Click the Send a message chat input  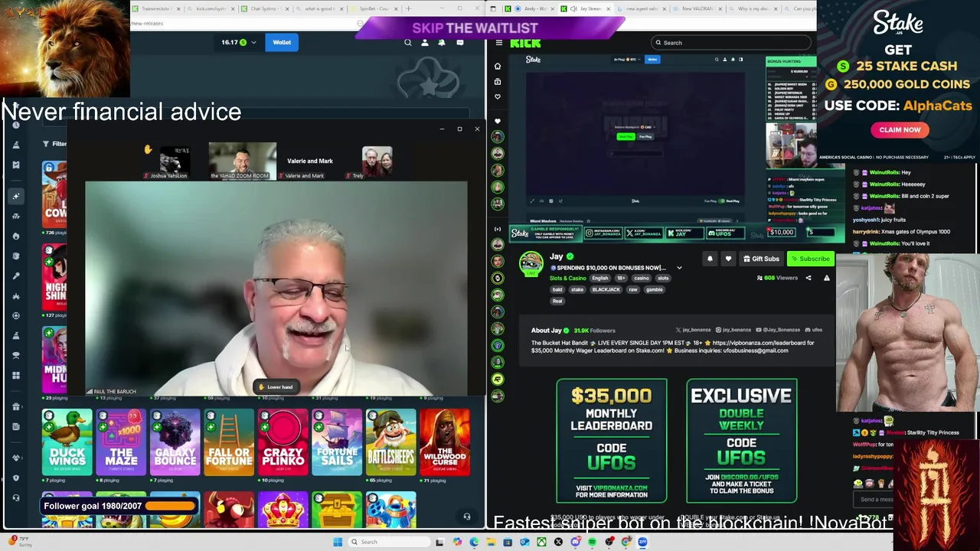point(875,499)
